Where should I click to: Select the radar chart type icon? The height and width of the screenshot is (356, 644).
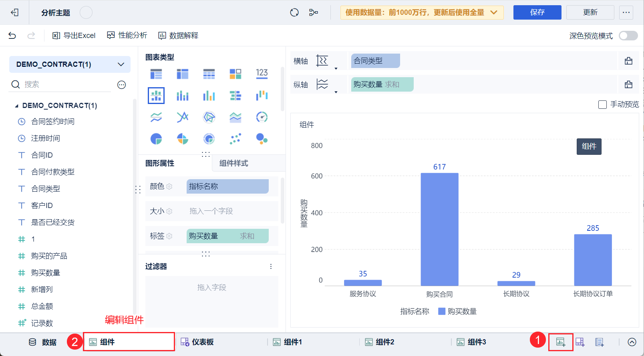click(x=209, y=117)
